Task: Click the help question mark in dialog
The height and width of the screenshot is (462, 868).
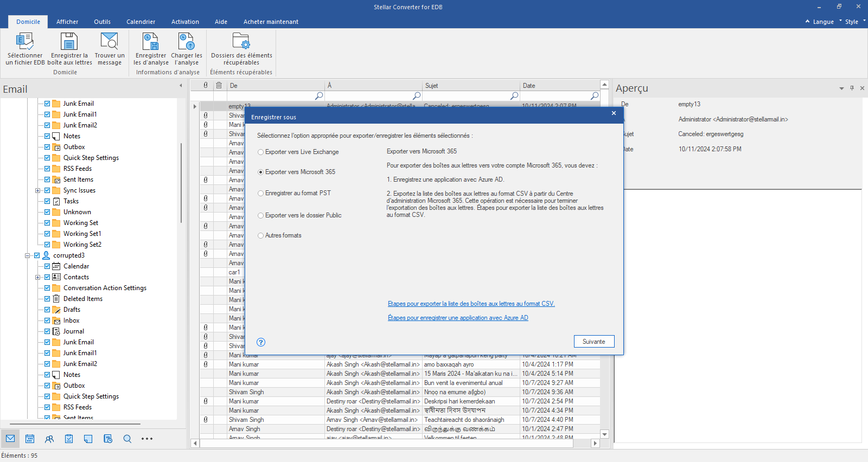Action: click(261, 342)
